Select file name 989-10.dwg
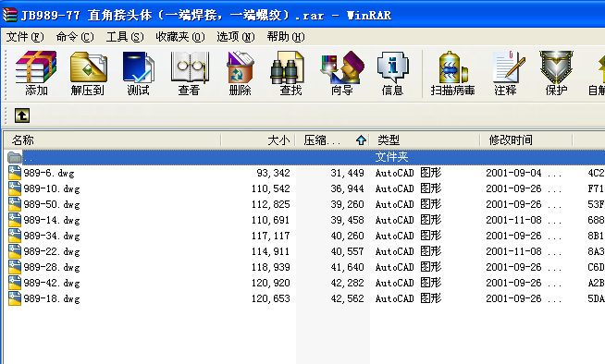The width and height of the screenshot is (605, 364). [52, 188]
